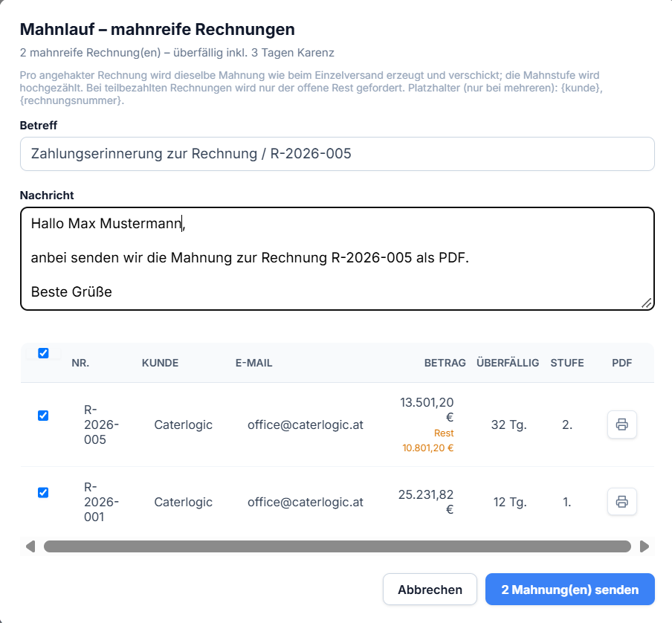
Task: Uncheck invoice R-2026-005 row checkbox
Action: [43, 416]
